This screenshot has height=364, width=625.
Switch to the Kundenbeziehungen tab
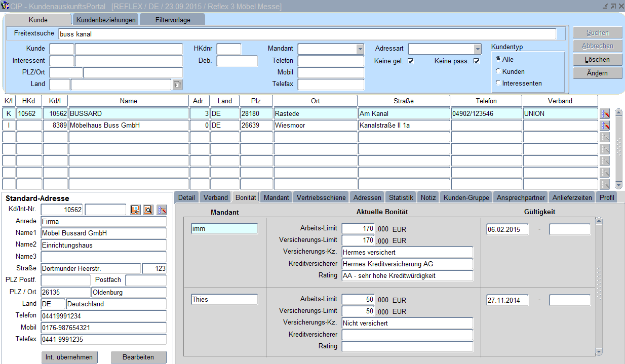coord(106,20)
